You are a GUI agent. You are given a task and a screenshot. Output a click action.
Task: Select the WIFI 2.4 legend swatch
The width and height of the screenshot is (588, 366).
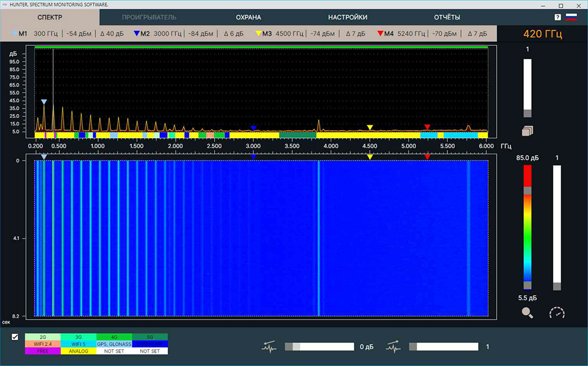click(x=42, y=344)
